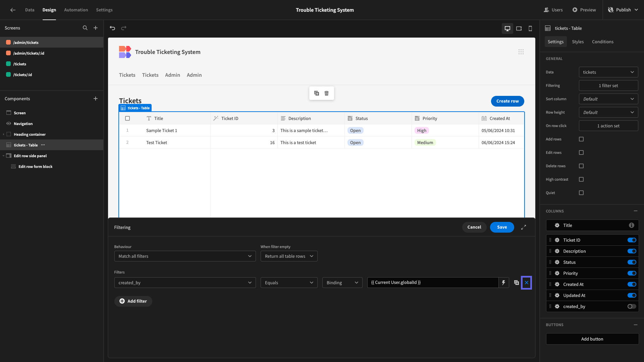This screenshot has height=362, width=644.
Task: Switch to desktop preview icon
Action: coord(507,28)
